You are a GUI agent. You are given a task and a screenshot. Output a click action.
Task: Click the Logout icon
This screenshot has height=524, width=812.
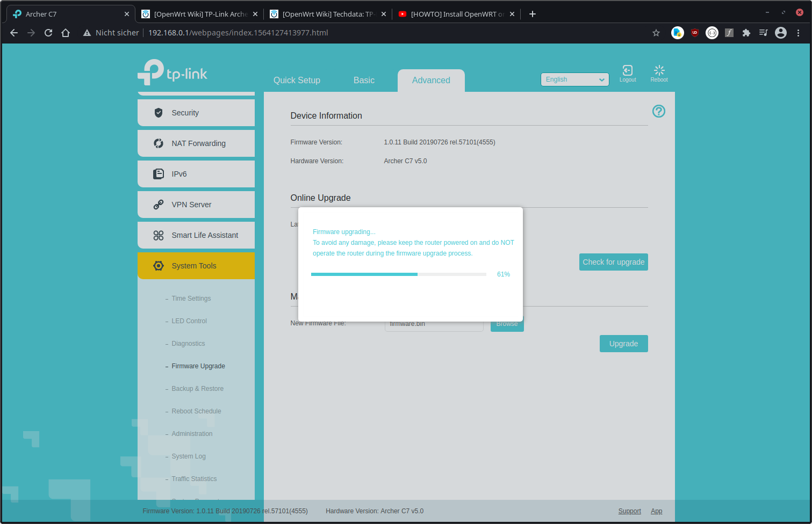tap(627, 70)
